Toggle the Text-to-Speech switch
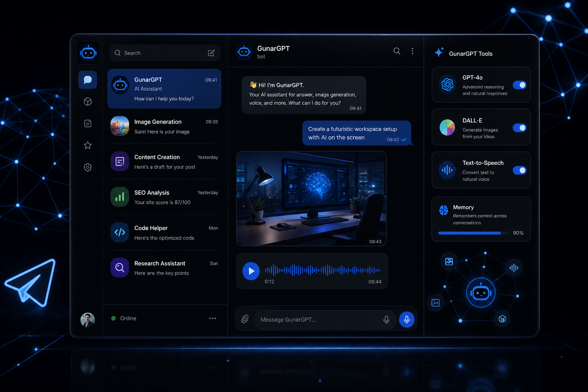Viewport: 588px width, 392px height. click(x=519, y=170)
